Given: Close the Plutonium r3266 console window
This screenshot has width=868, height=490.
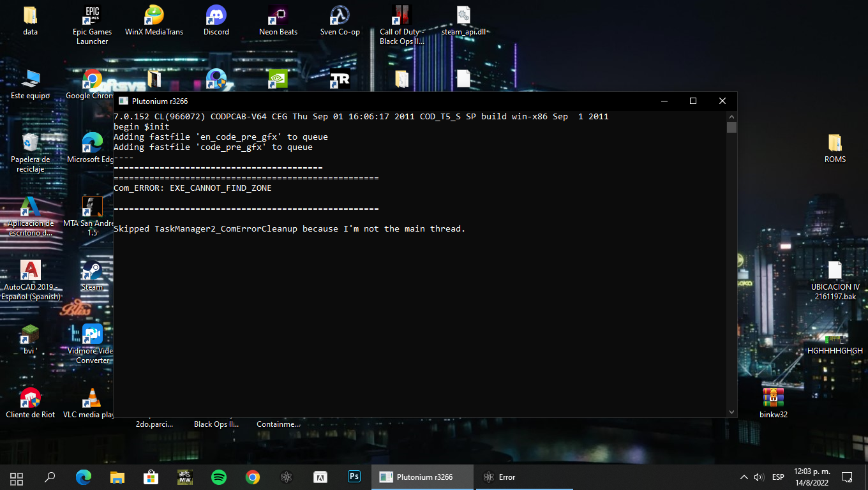Looking at the screenshot, I should [x=722, y=101].
